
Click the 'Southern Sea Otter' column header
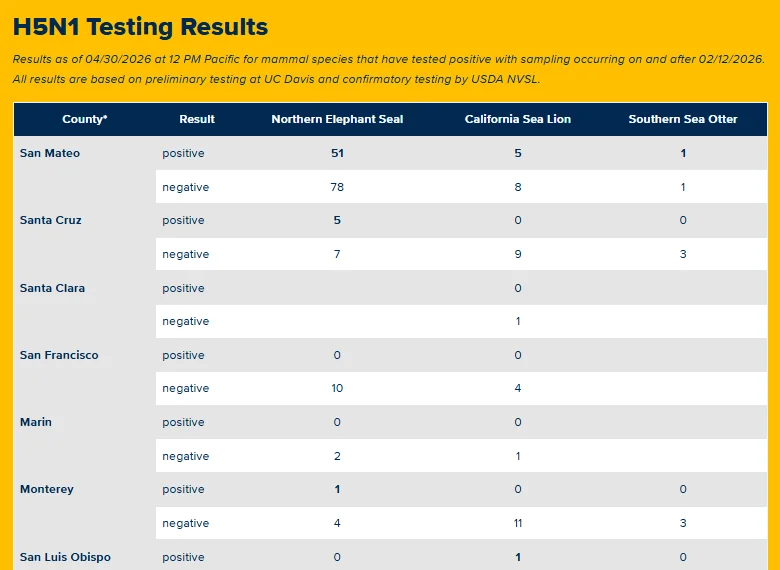click(683, 119)
